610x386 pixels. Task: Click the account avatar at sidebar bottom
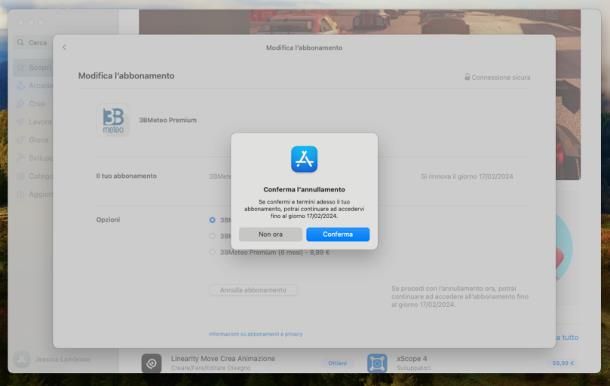(22, 359)
